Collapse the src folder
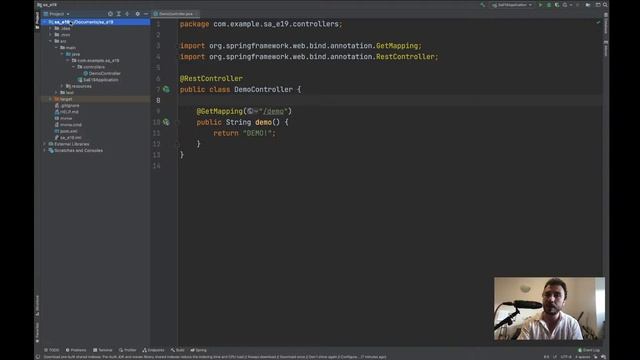The width and height of the screenshot is (640, 360). click(x=51, y=41)
